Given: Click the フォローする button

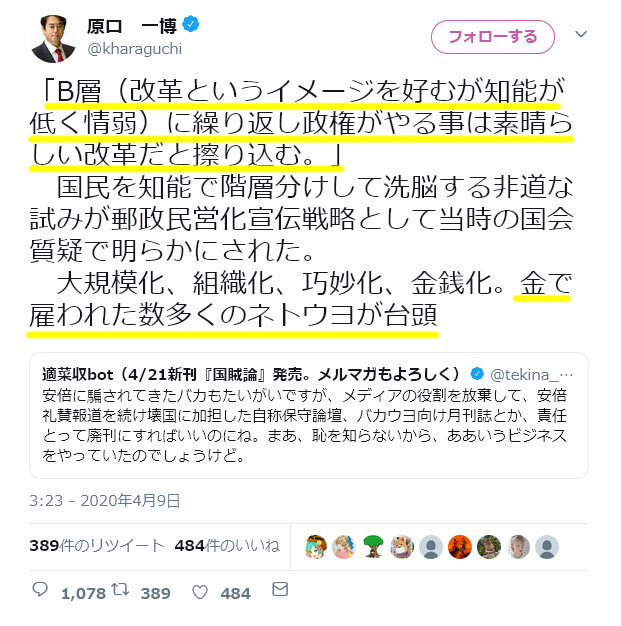Looking at the screenshot, I should [493, 37].
